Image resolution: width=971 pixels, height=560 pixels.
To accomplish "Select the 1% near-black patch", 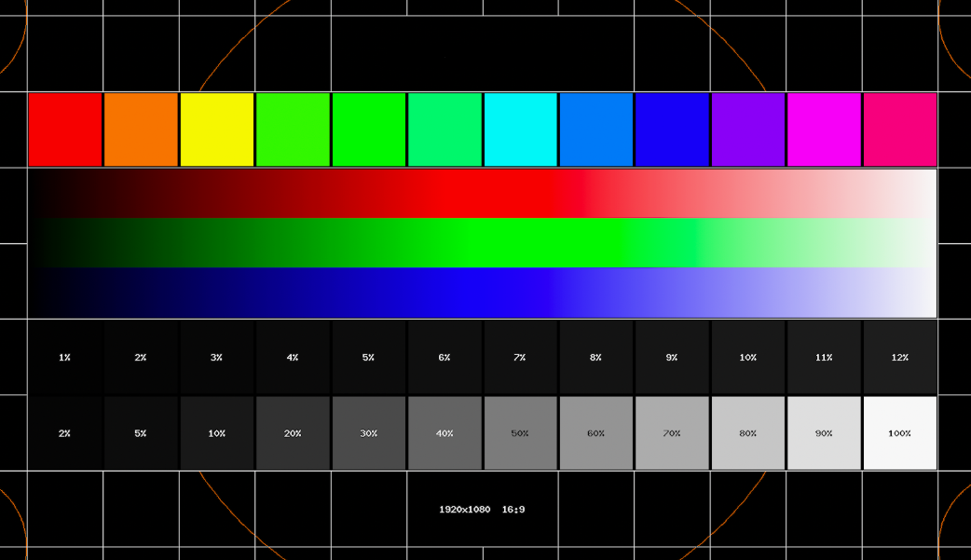I will pos(65,358).
